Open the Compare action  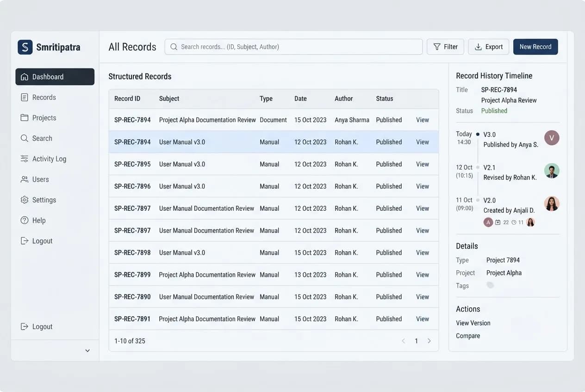point(468,336)
